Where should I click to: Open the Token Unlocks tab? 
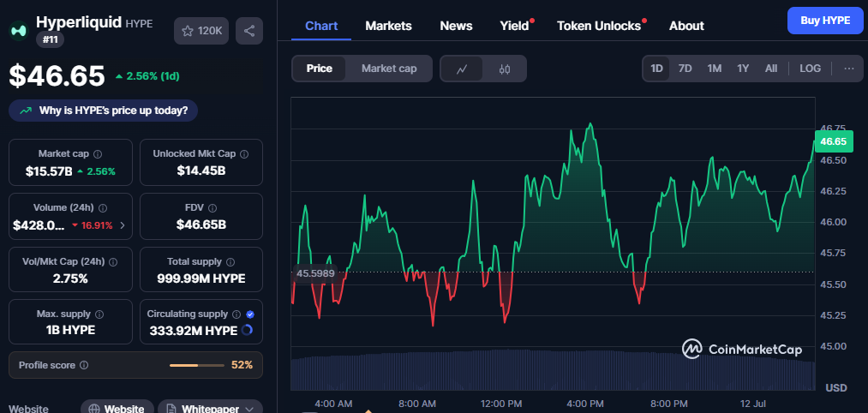tap(599, 26)
